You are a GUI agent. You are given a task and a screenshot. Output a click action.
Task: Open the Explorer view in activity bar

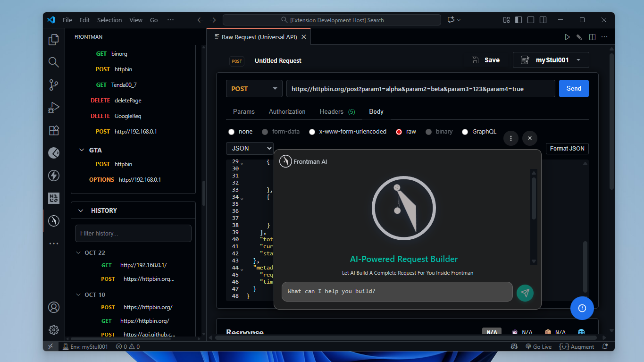(x=54, y=40)
